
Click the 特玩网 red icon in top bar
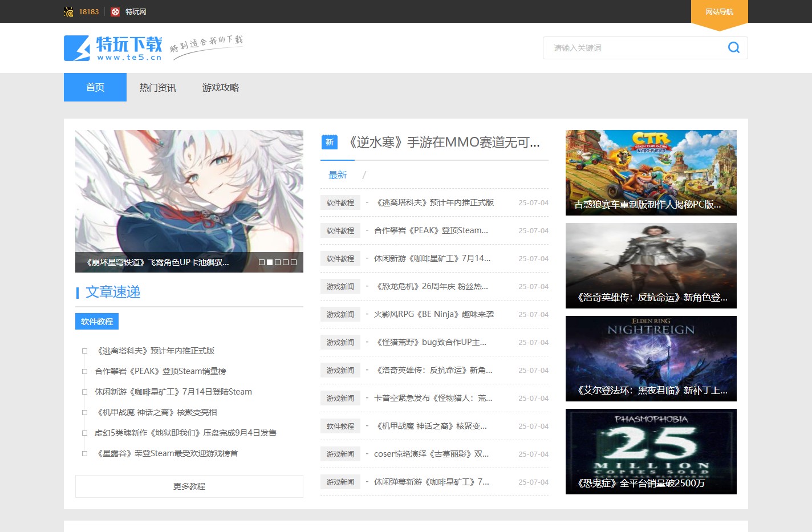click(x=115, y=11)
